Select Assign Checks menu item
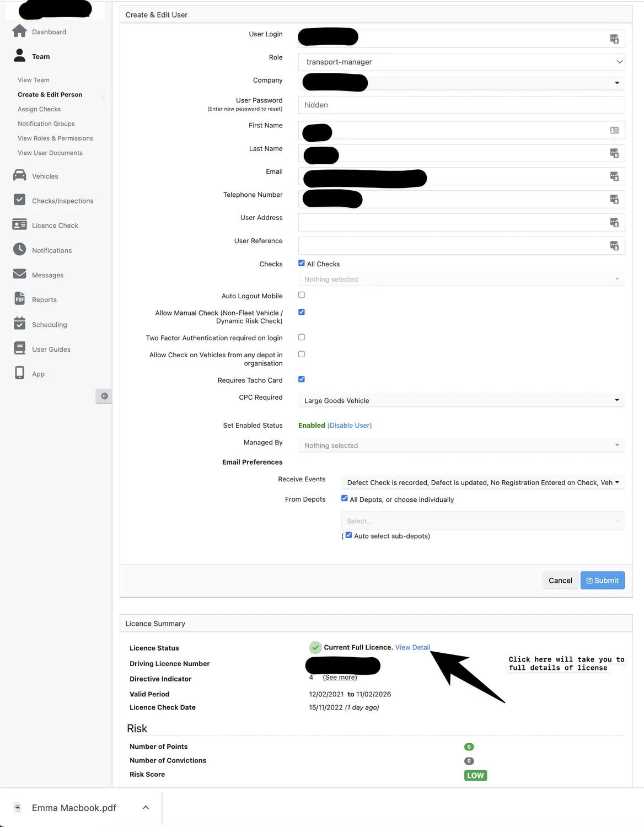644x827 pixels. 39,109
